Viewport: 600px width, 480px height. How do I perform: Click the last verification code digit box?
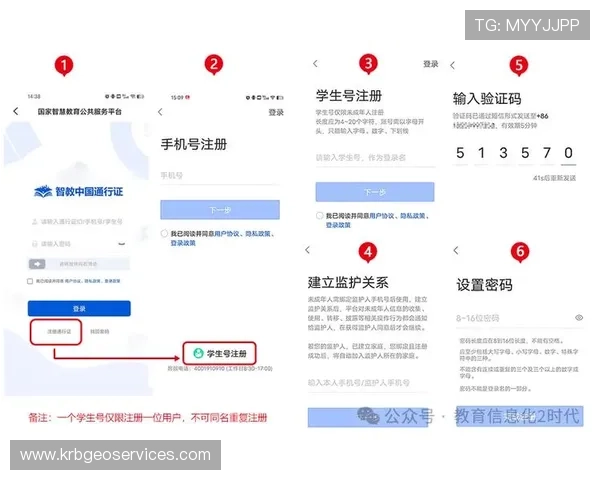568,154
